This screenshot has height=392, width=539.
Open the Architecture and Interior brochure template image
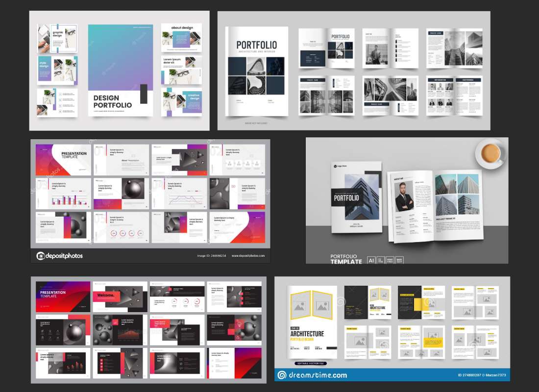pos(354,71)
